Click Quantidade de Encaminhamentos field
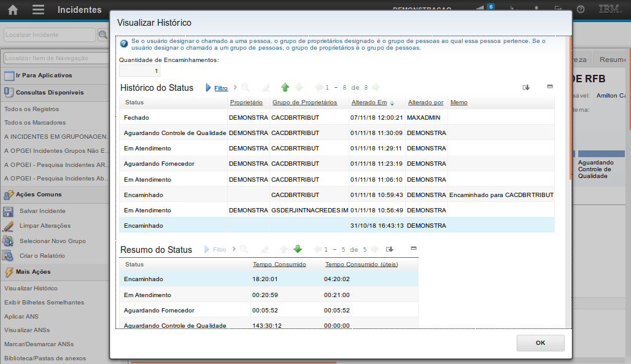 [139, 71]
